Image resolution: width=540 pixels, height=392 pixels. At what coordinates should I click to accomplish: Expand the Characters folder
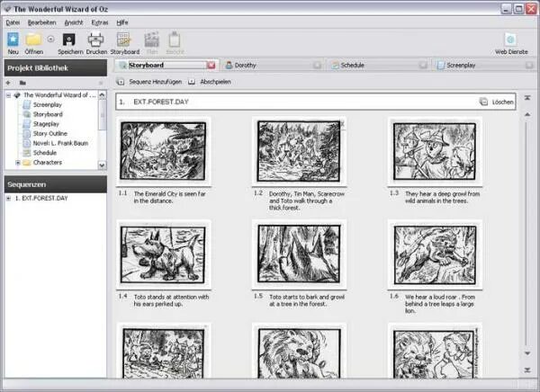18,163
